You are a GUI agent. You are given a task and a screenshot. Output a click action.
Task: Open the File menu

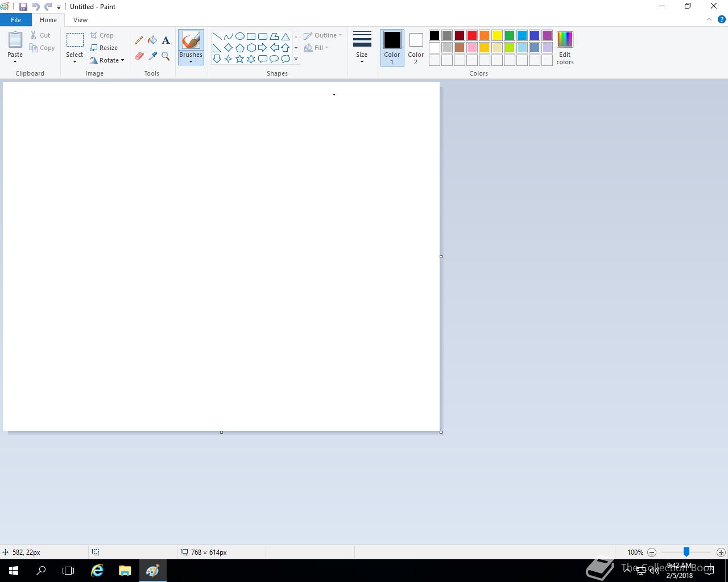pos(16,20)
